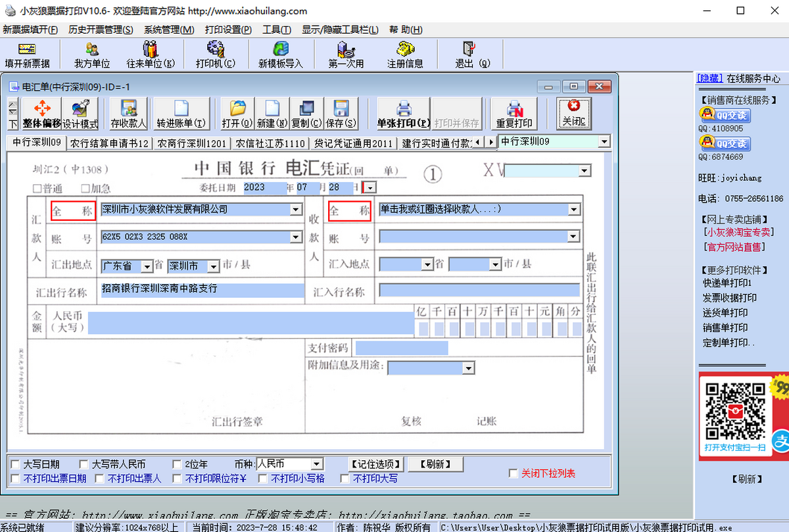The height and width of the screenshot is (532, 789).
Task: Check 关闭下拉列表 option
Action: [514, 473]
